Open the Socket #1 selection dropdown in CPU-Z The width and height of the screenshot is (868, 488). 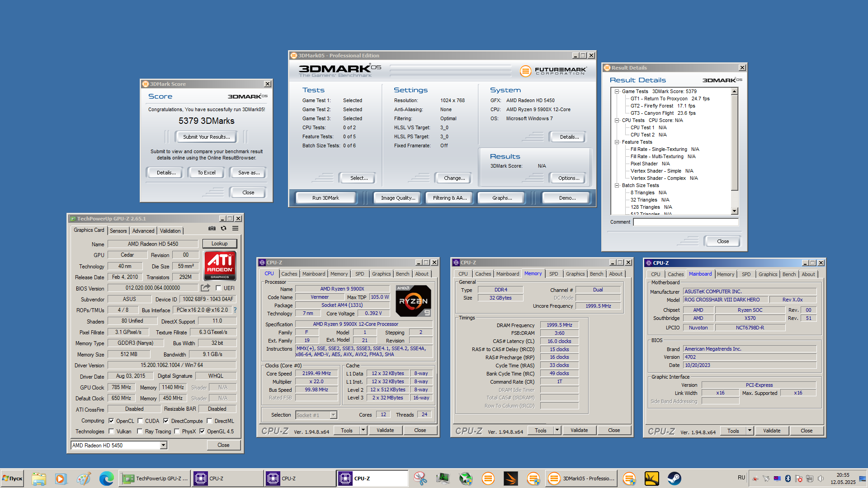(x=333, y=415)
